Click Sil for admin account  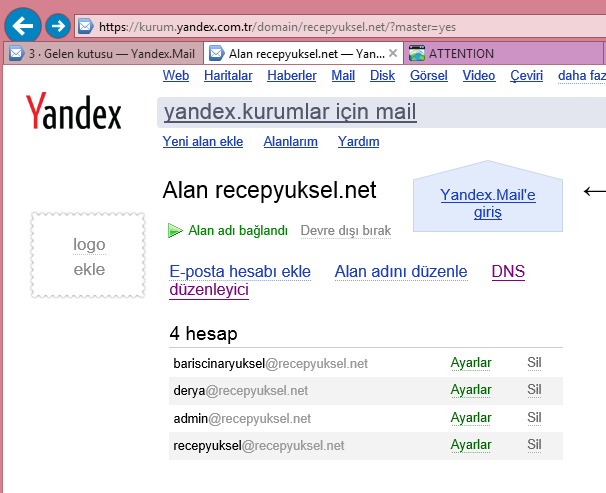534,418
